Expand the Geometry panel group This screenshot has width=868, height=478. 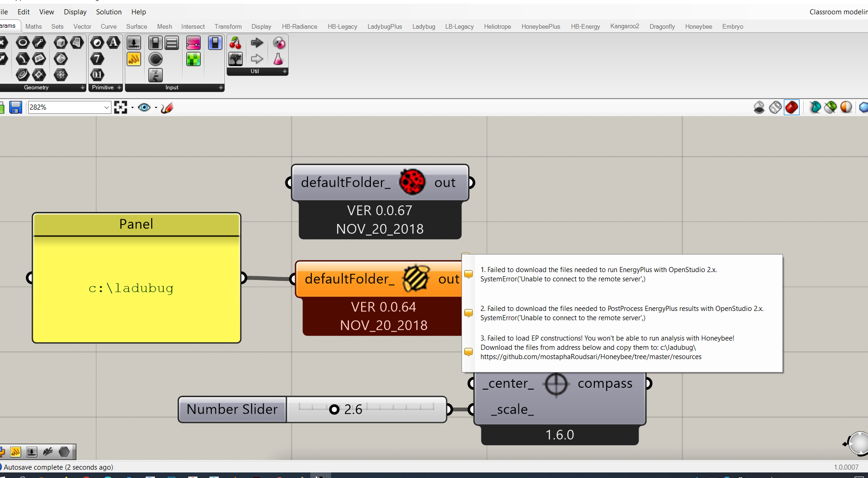pos(83,87)
